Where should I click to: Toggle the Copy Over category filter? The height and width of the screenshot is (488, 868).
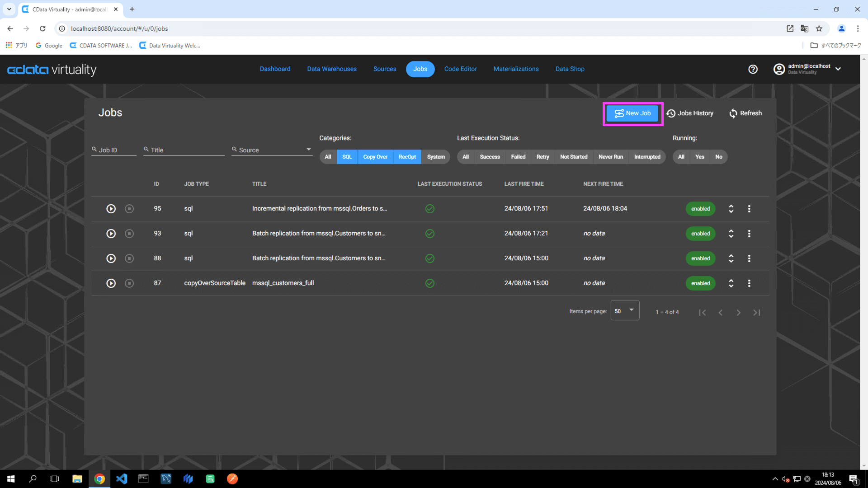(375, 157)
